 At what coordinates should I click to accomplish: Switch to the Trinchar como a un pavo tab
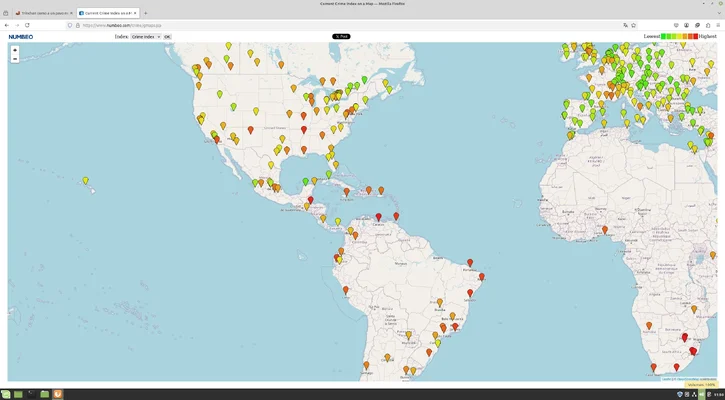click(x=44, y=13)
